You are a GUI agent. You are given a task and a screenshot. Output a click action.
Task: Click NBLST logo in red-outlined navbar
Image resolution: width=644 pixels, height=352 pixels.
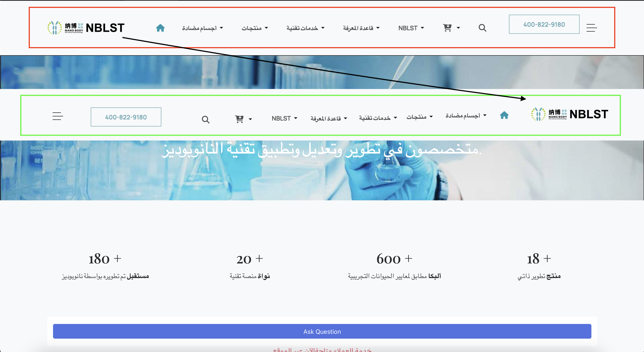pos(86,28)
